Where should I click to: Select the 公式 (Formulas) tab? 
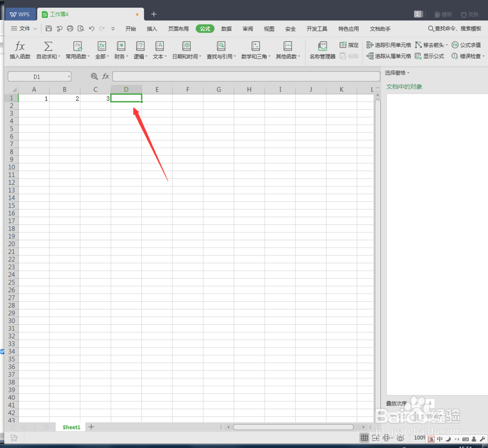(205, 29)
